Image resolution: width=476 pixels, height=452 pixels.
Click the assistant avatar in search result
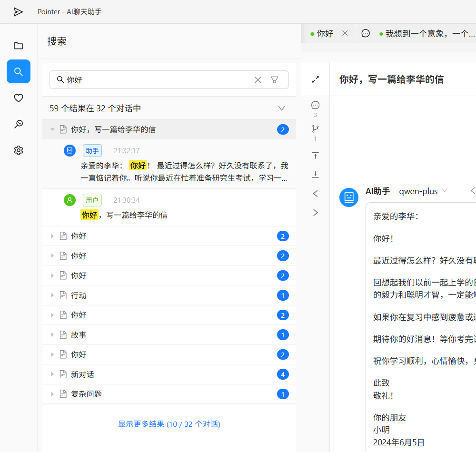point(69,150)
